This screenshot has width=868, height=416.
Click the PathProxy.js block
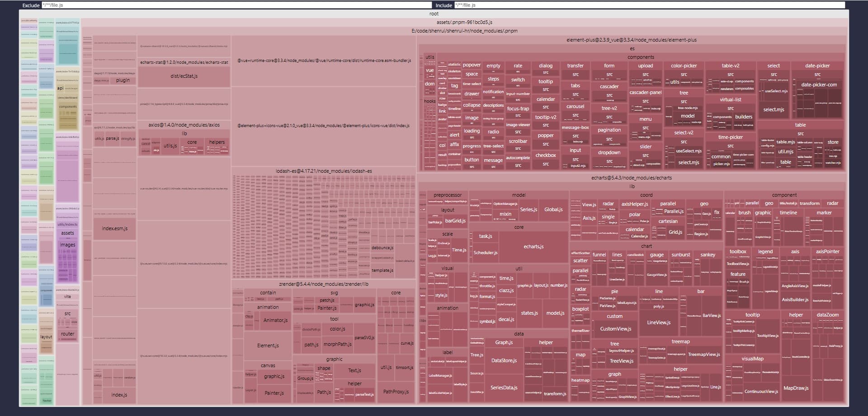pyautogui.click(x=396, y=392)
